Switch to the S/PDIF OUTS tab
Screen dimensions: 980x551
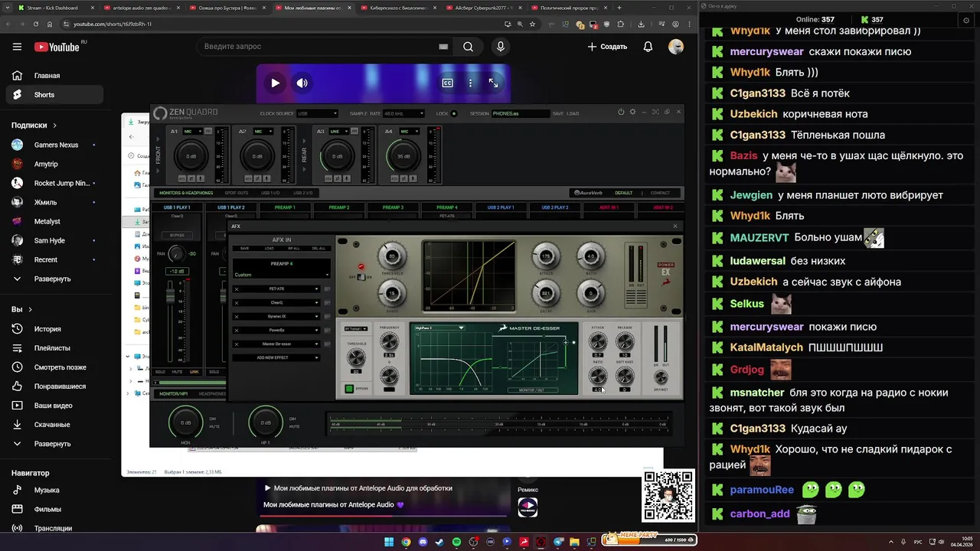click(x=237, y=193)
